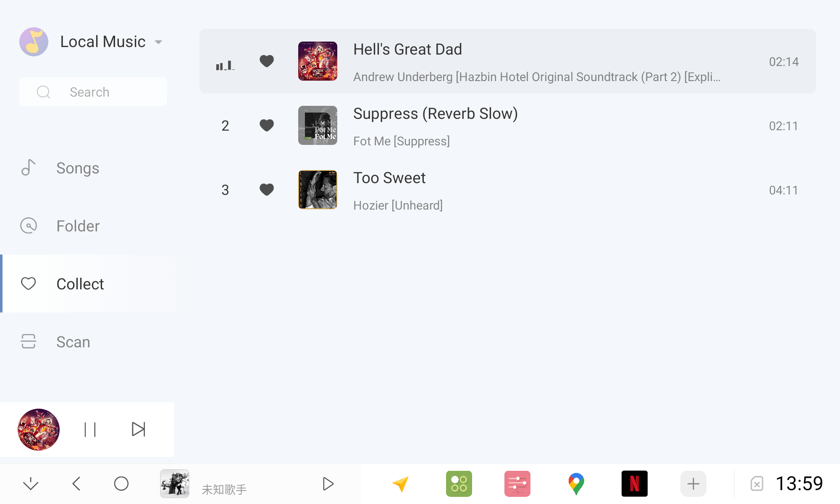This screenshot has height=504, width=840.
Task: Click the Search input field
Action: pyautogui.click(x=93, y=92)
